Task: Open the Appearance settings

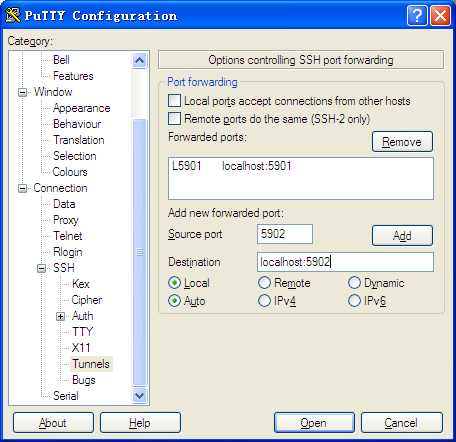Action: point(82,108)
